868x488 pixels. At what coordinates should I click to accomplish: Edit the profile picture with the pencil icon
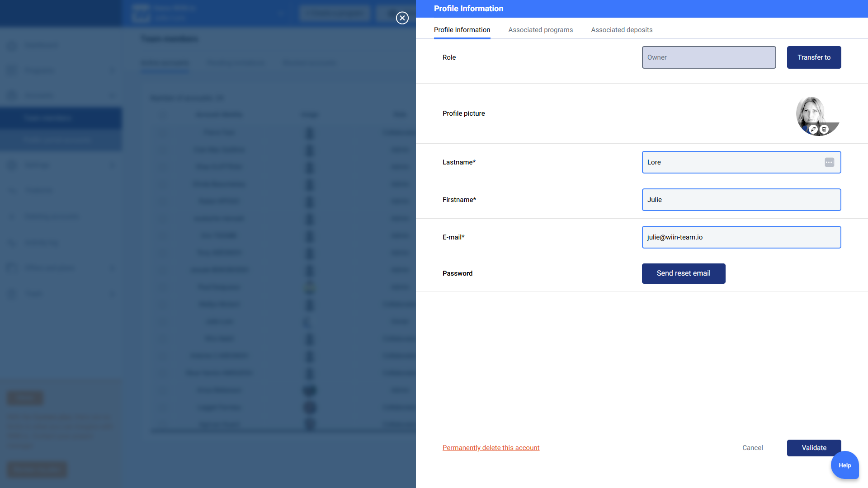click(x=813, y=129)
